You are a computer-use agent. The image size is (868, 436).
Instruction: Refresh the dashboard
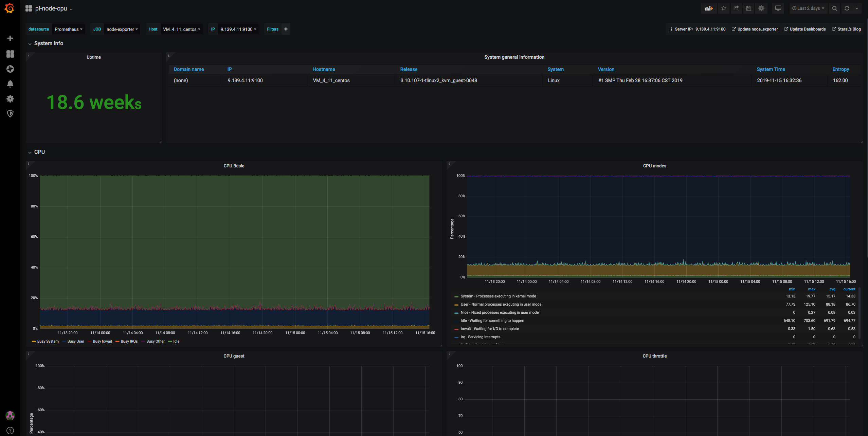pos(847,8)
